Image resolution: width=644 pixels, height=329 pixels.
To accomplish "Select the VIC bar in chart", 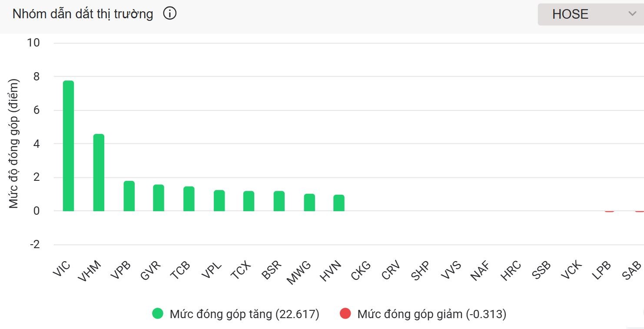I will pos(68,146).
